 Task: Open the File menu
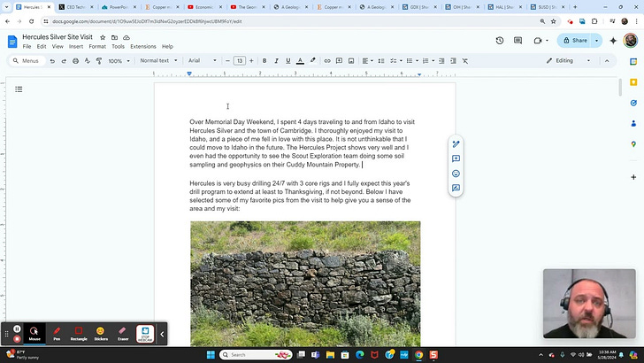(x=27, y=46)
